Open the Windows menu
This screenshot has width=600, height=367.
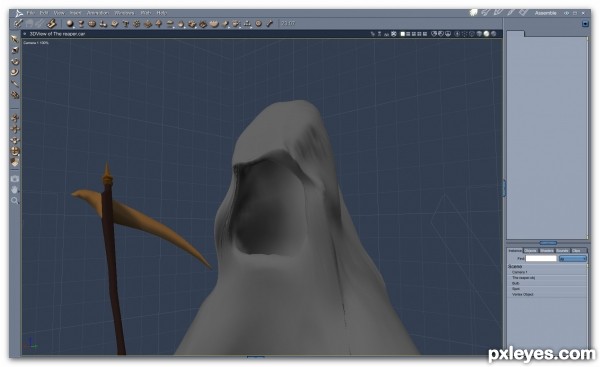[x=124, y=13]
